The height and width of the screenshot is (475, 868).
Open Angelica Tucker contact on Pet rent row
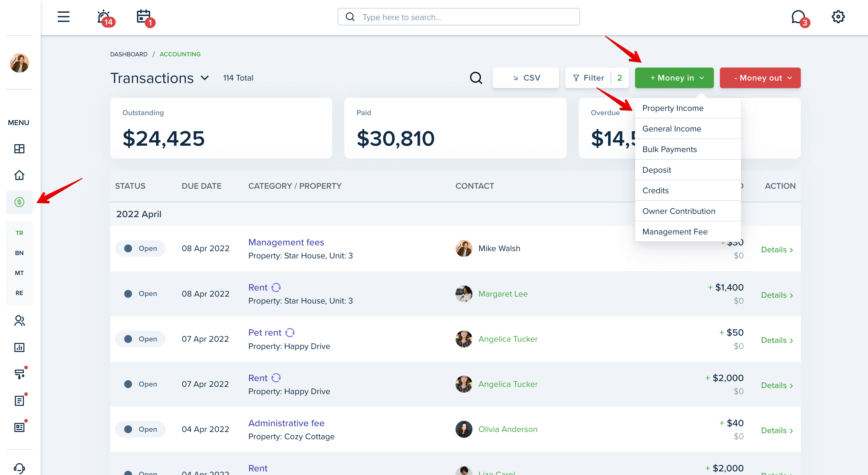click(x=508, y=339)
